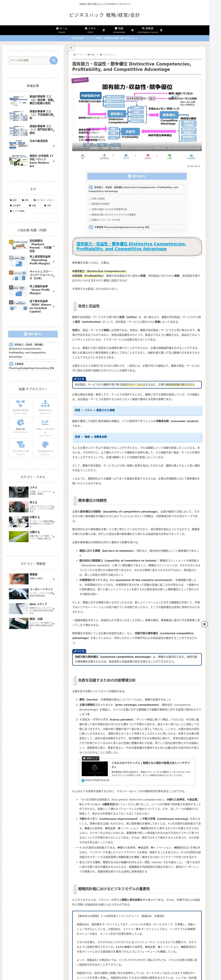Open popular article 投下資本利益率 ROIC
The image size is (221, 980).
point(33,307)
